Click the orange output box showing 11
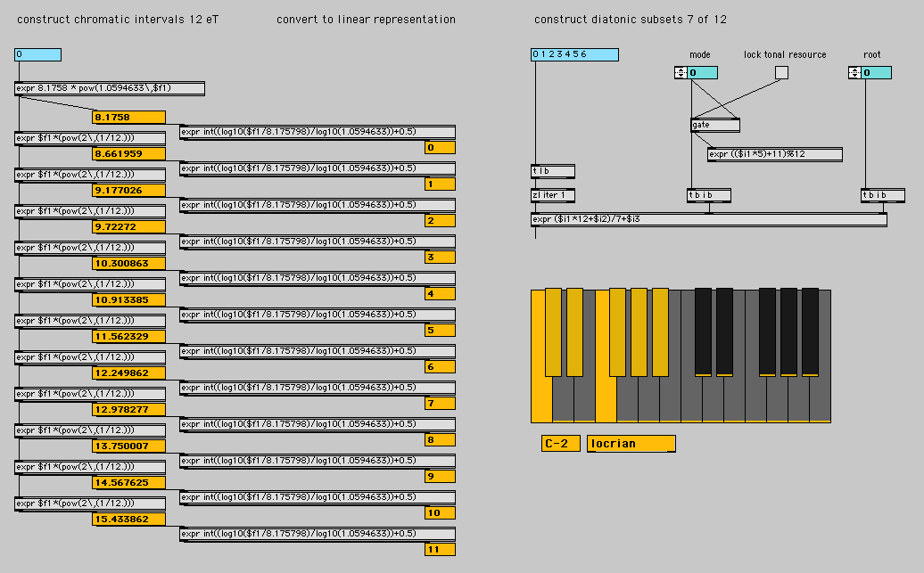The image size is (924, 573). [x=440, y=550]
